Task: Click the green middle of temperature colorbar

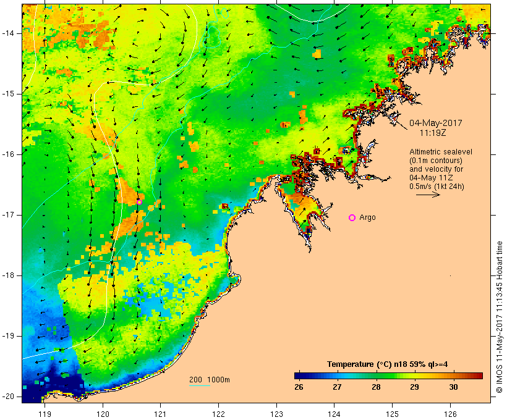Action: point(388,376)
